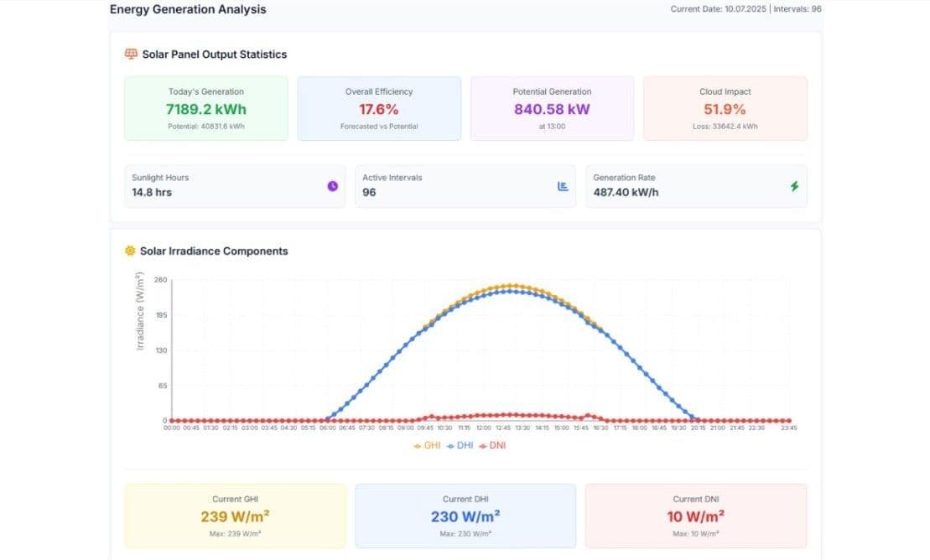The width and height of the screenshot is (930, 560).
Task: Click the sun icon next to Solar Irradiance Components
Action: [x=131, y=251]
